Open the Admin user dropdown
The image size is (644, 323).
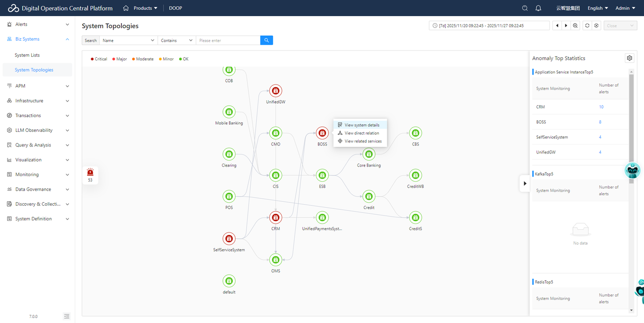[x=626, y=8]
